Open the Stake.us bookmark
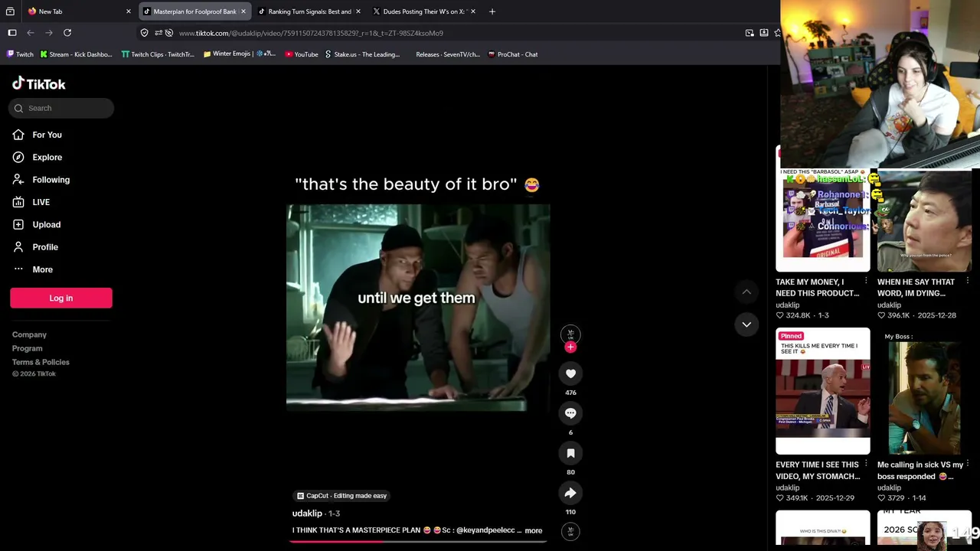The width and height of the screenshot is (980, 551). (x=363, y=54)
